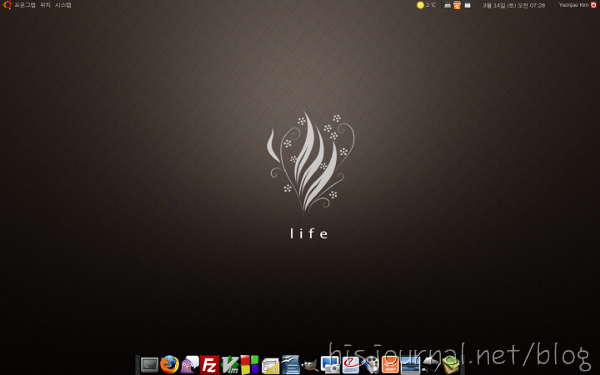Screen dimensions: 600x375
Task: Click the keyboard indicator in system tray
Action: [x=447, y=5]
